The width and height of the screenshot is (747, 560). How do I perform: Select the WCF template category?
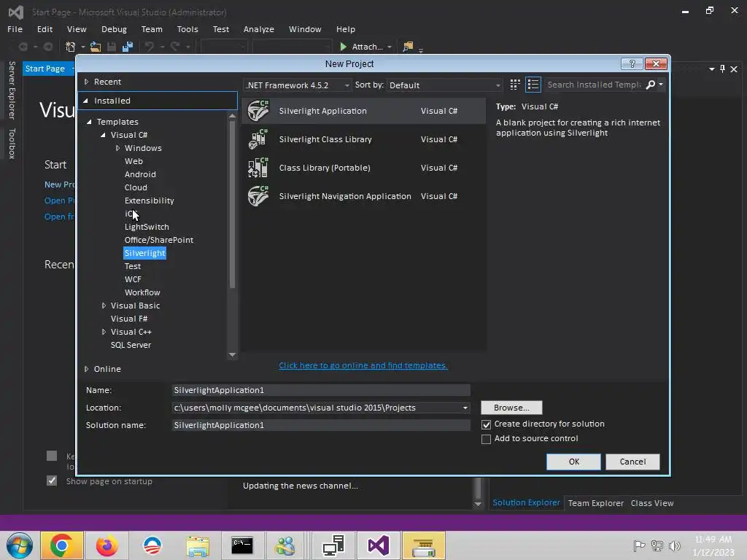(x=133, y=279)
